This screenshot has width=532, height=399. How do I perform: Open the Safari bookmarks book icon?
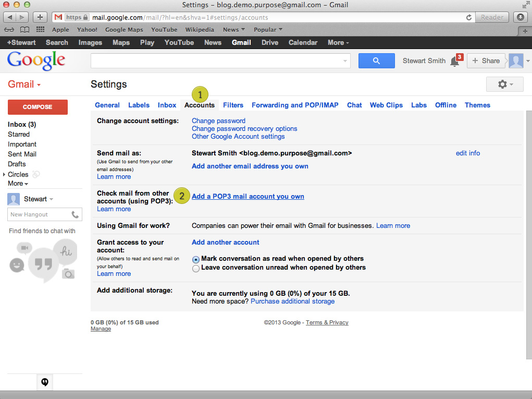24,30
